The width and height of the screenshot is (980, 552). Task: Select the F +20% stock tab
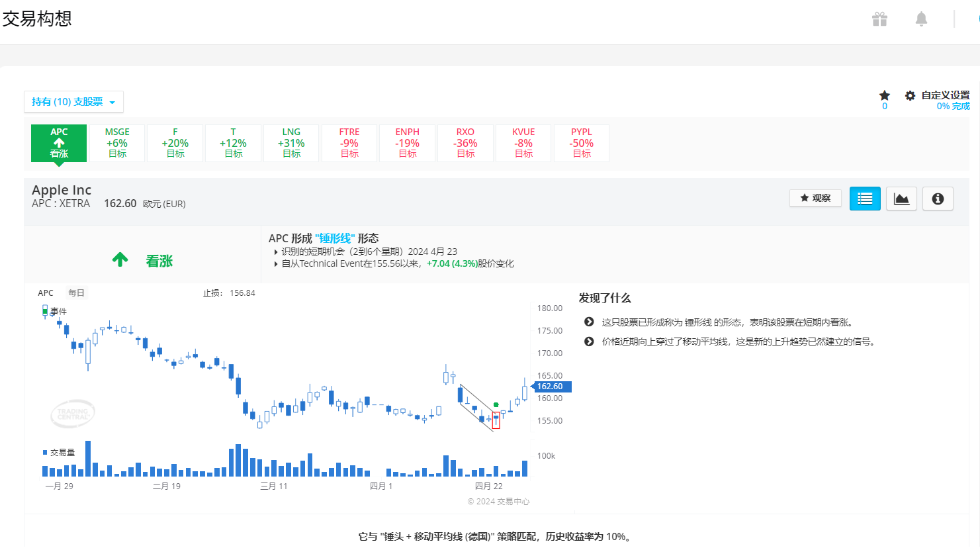click(x=175, y=143)
